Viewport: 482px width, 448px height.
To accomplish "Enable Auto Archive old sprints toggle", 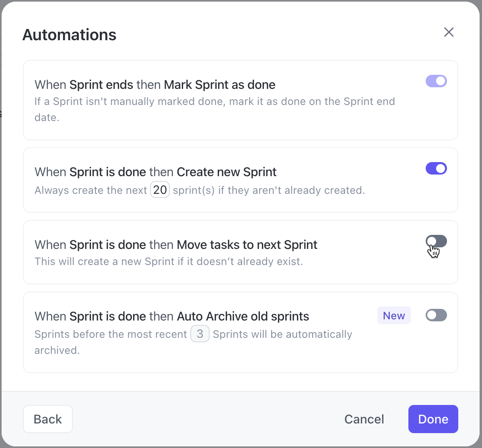I will [x=436, y=315].
